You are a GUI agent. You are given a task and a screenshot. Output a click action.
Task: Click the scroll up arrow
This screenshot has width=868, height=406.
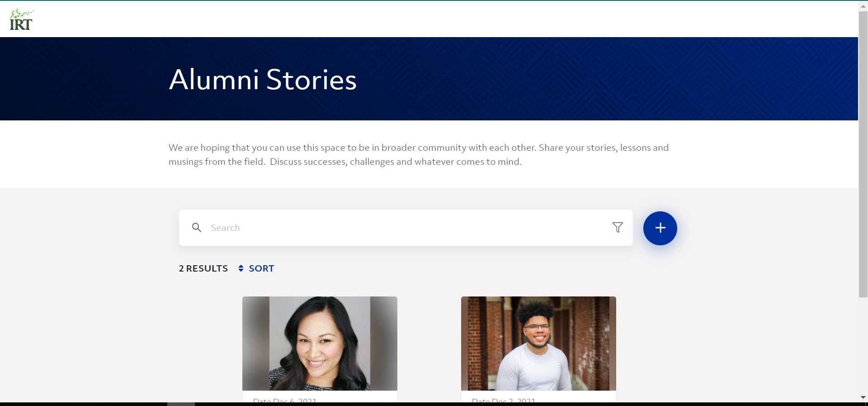tap(863, 6)
